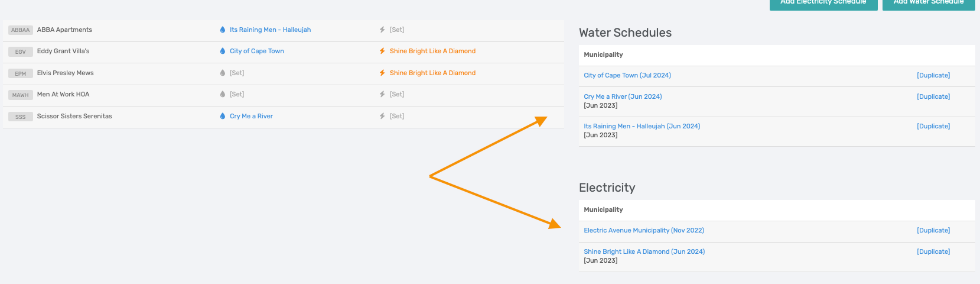The image size is (980, 284).
Task: Duplicate the Cry Me a River water schedule
Action: (933, 96)
